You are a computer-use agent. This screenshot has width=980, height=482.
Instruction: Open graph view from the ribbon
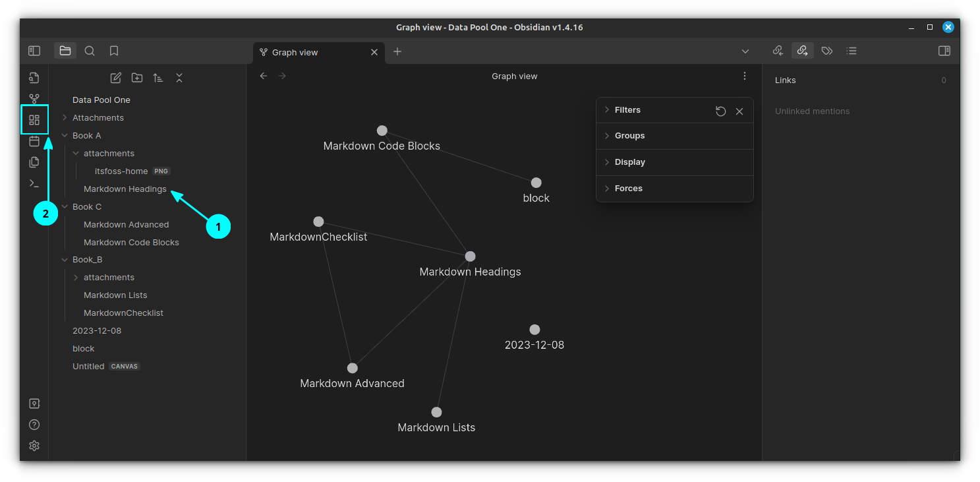pos(34,99)
